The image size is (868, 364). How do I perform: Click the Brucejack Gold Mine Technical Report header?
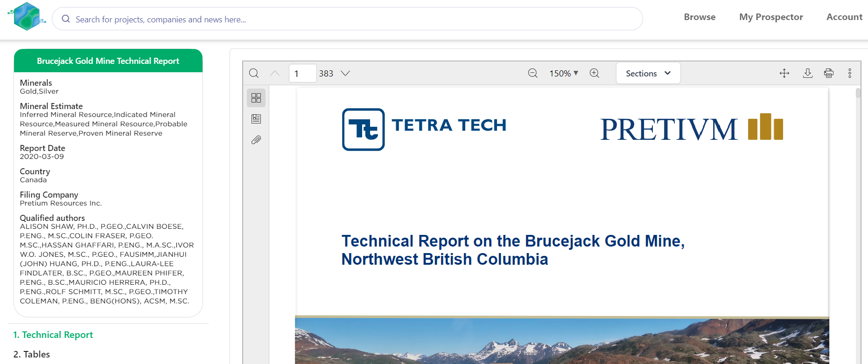(108, 61)
